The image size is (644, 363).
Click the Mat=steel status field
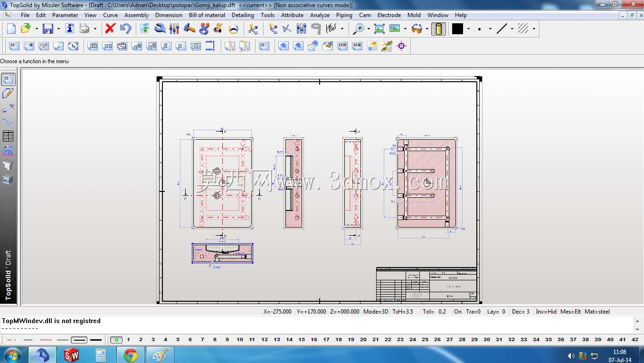(597, 312)
